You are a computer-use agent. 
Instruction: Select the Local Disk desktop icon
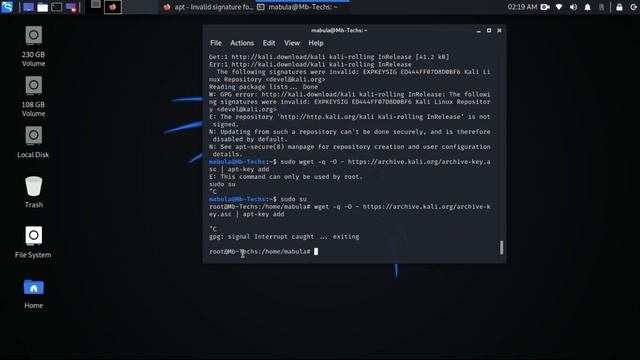pyautogui.click(x=33, y=142)
